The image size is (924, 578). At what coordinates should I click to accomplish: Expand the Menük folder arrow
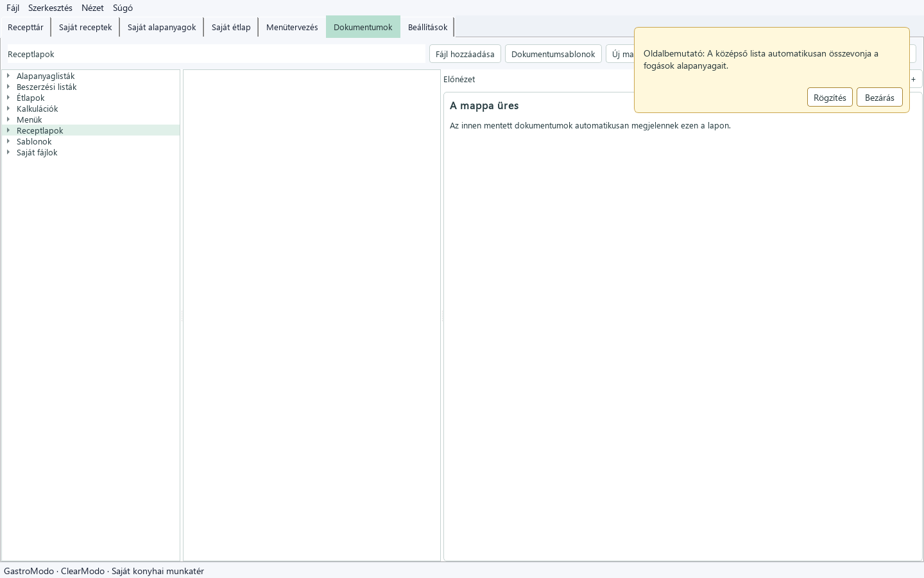(8, 119)
